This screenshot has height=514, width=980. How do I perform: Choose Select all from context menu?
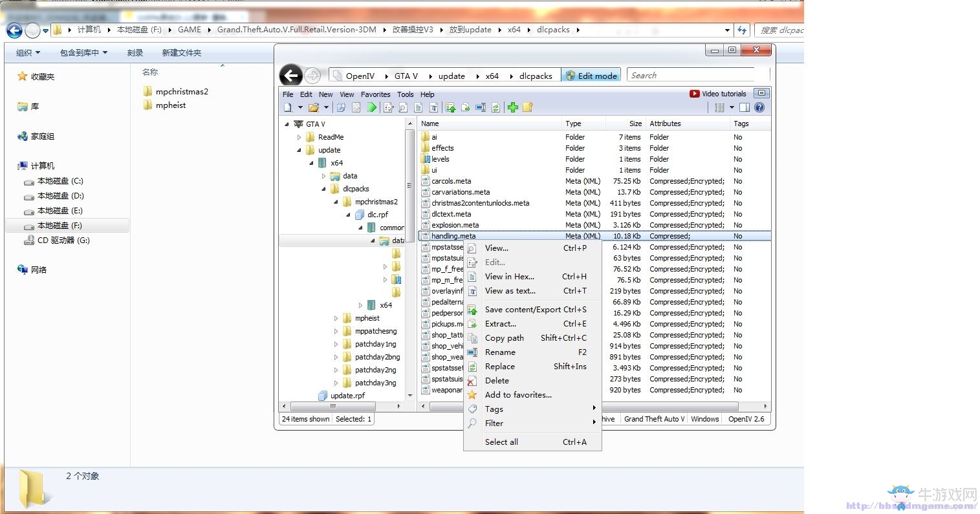[532, 442]
